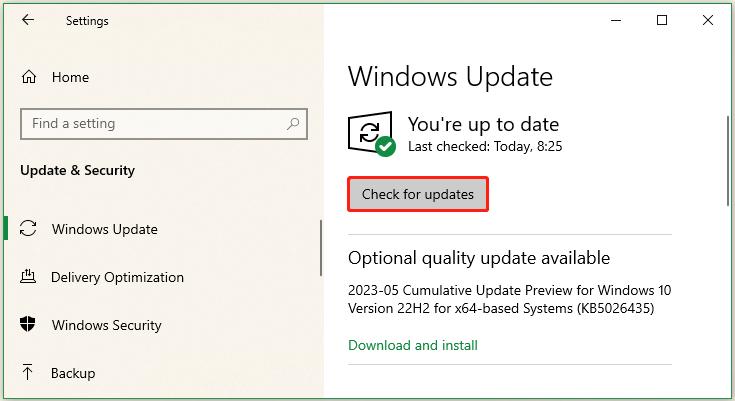Maximize the Settings window
Screen dimensions: 735x401
pyautogui.click(x=662, y=20)
